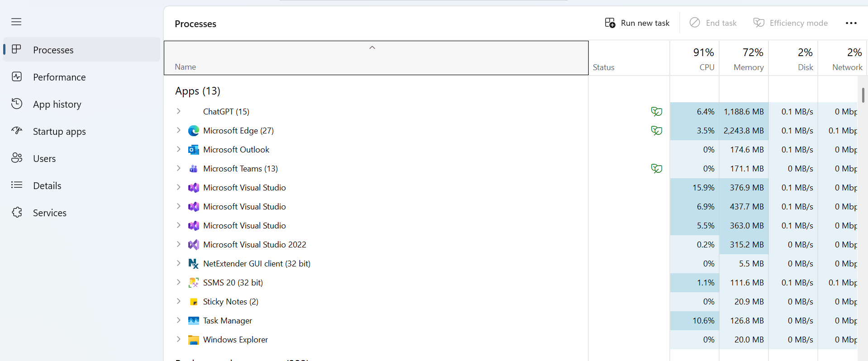Sort processes by Memory column

pyautogui.click(x=744, y=58)
